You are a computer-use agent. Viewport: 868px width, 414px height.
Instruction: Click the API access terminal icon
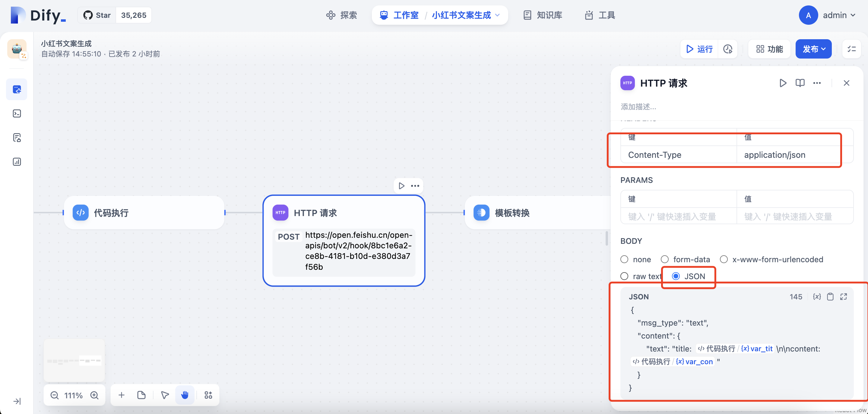17,114
